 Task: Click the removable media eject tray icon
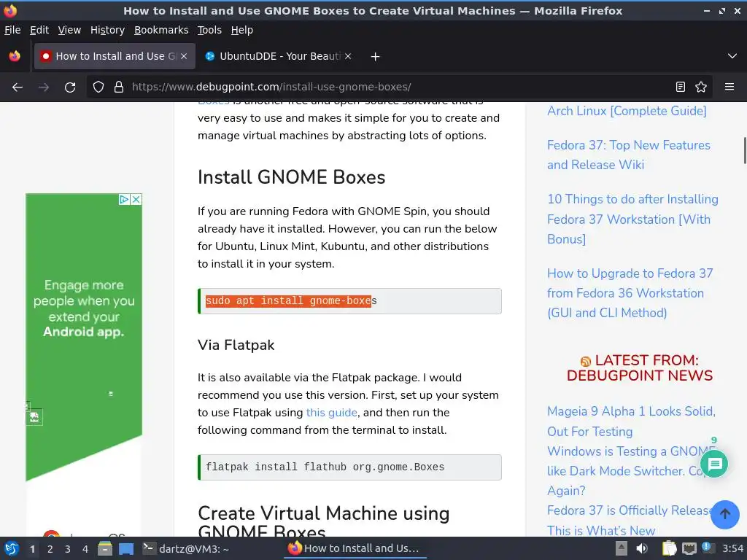622,548
